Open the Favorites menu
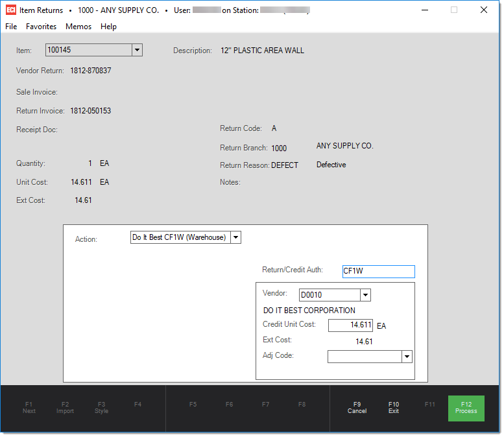 pyautogui.click(x=41, y=27)
